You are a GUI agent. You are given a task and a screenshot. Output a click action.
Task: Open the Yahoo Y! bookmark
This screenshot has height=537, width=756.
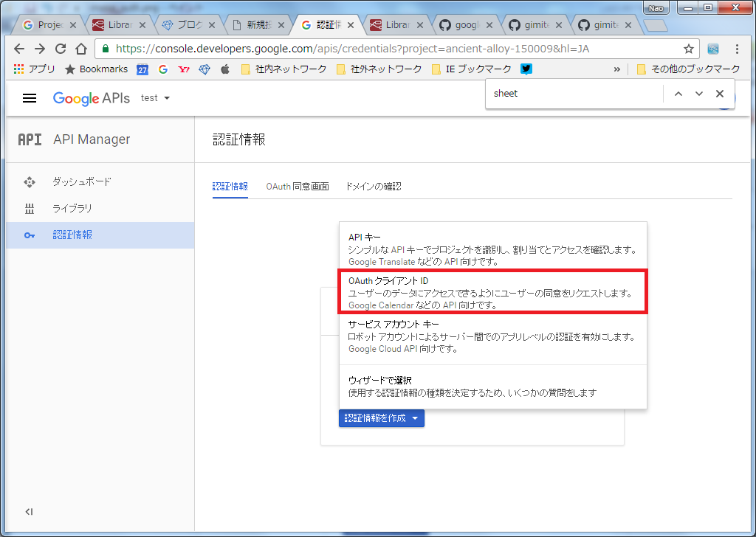184,69
